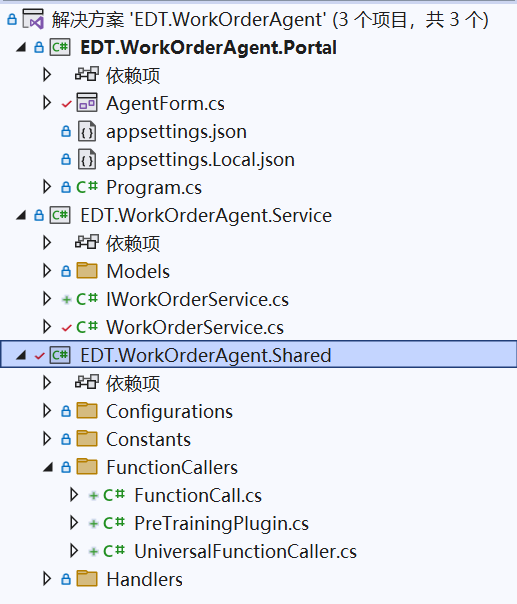Click the Constants folder icon
Screen dimensions: 517x604
click(x=87, y=439)
